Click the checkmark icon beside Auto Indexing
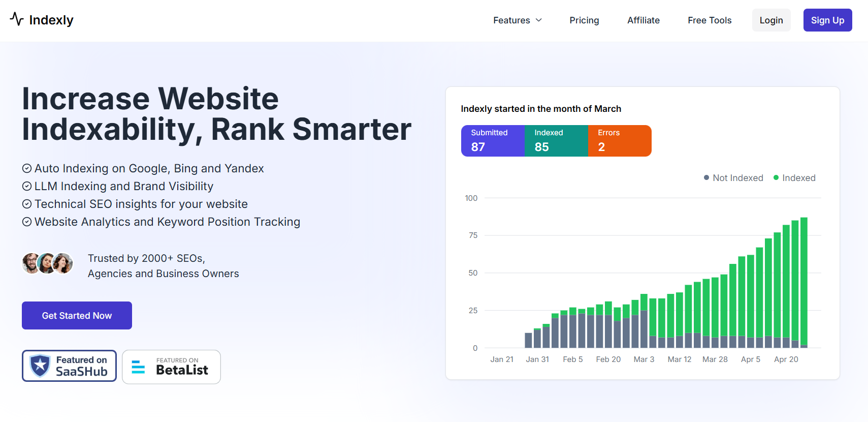Image resolution: width=868 pixels, height=422 pixels. (27, 168)
